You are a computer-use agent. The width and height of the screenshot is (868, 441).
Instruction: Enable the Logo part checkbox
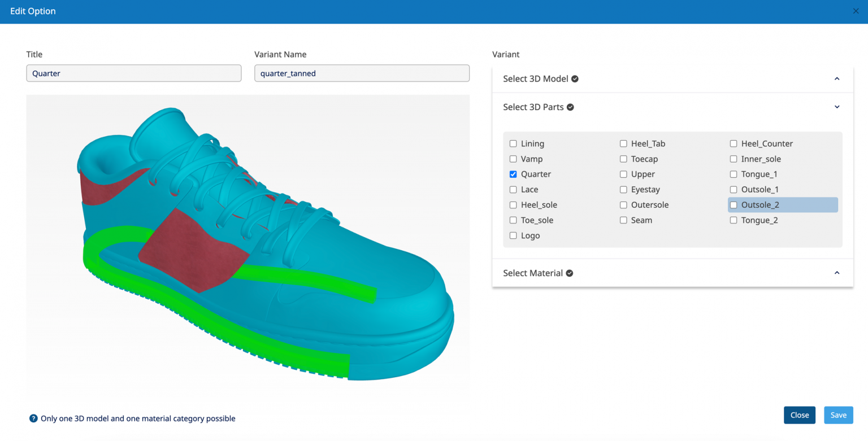pyautogui.click(x=513, y=235)
